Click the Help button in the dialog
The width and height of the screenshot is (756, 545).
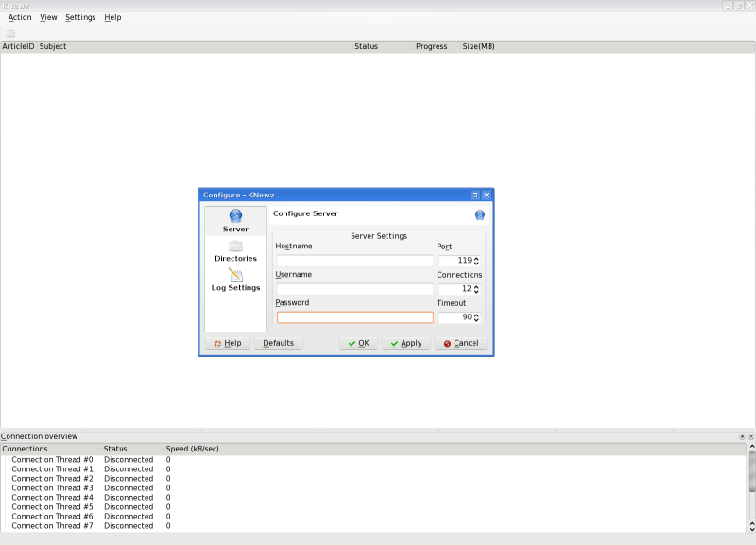coord(228,343)
